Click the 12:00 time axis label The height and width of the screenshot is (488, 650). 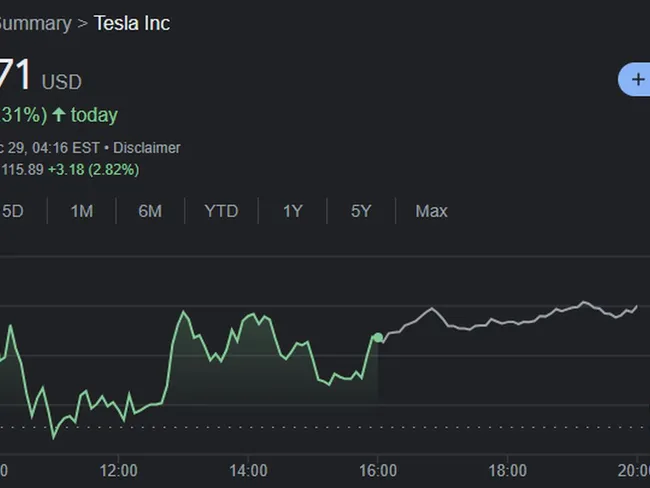click(119, 470)
